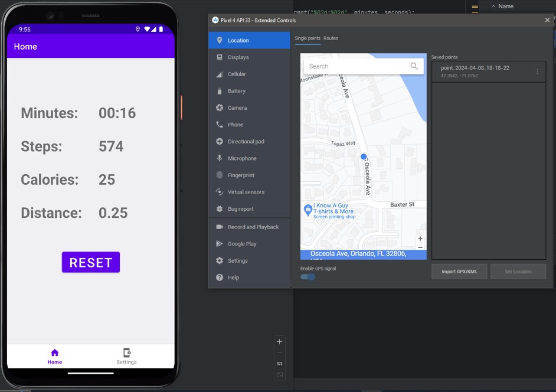Select the Single points tab

(x=308, y=38)
